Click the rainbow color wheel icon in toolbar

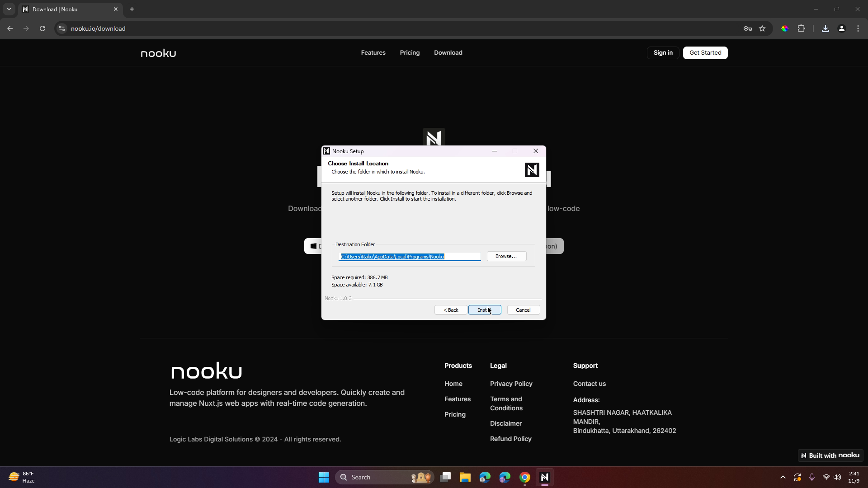click(785, 28)
